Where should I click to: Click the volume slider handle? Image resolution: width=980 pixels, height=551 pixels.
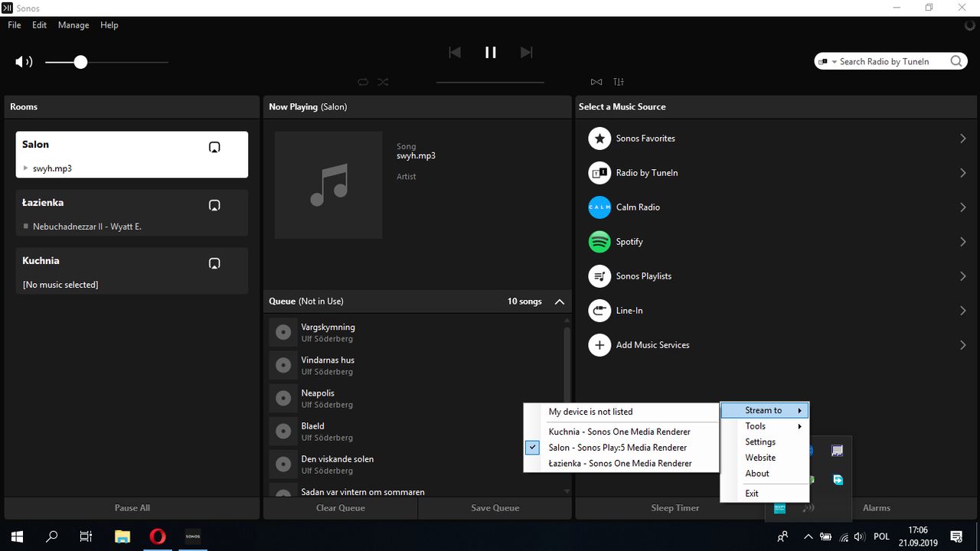pos(80,62)
